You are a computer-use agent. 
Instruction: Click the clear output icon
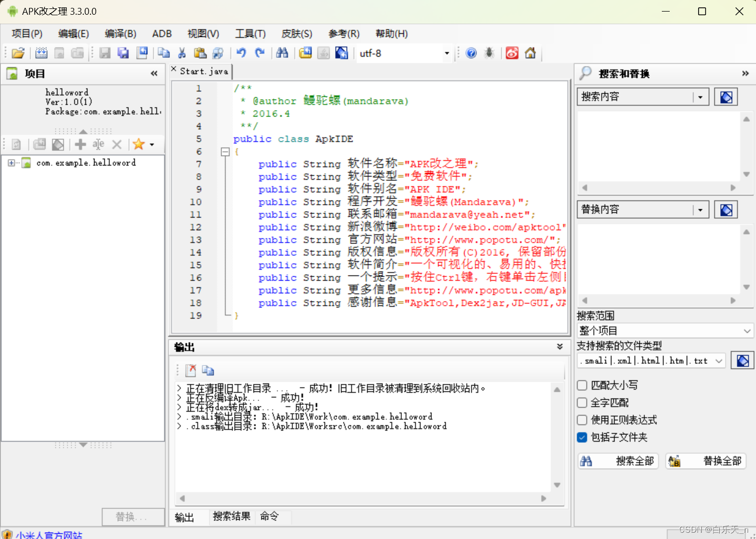190,370
